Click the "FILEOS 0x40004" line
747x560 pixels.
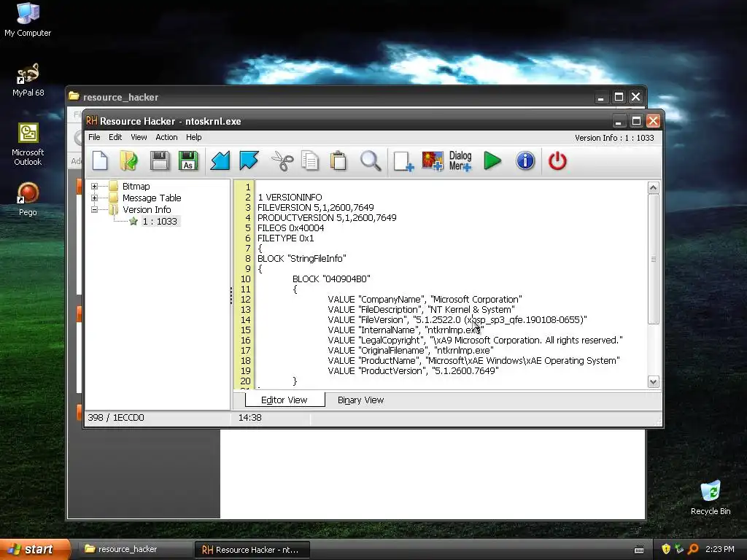pos(290,227)
